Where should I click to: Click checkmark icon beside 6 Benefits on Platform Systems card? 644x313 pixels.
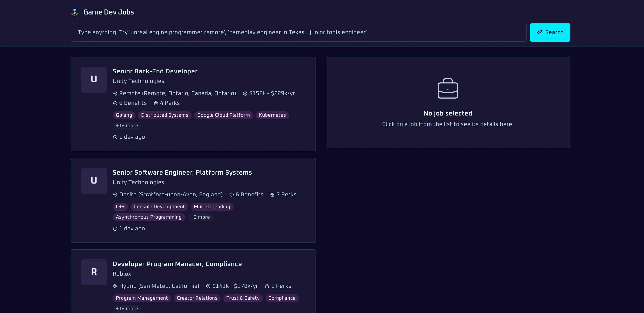(232, 195)
